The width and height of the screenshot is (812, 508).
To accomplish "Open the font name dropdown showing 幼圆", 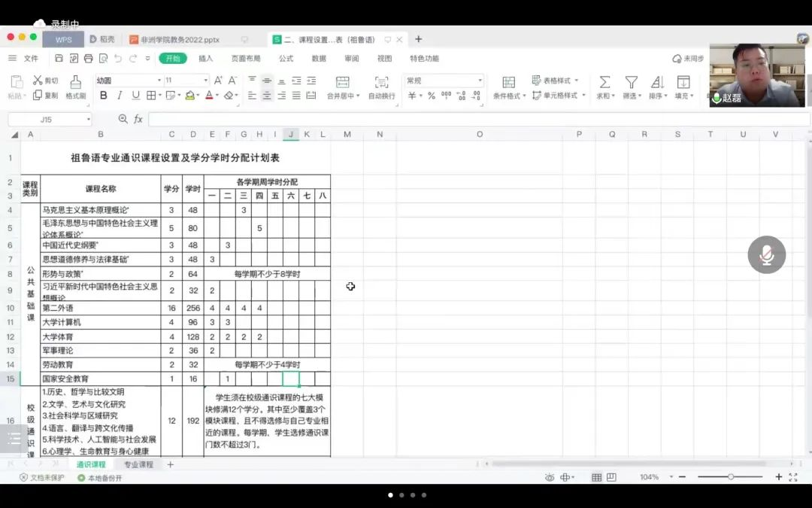I will (128, 81).
